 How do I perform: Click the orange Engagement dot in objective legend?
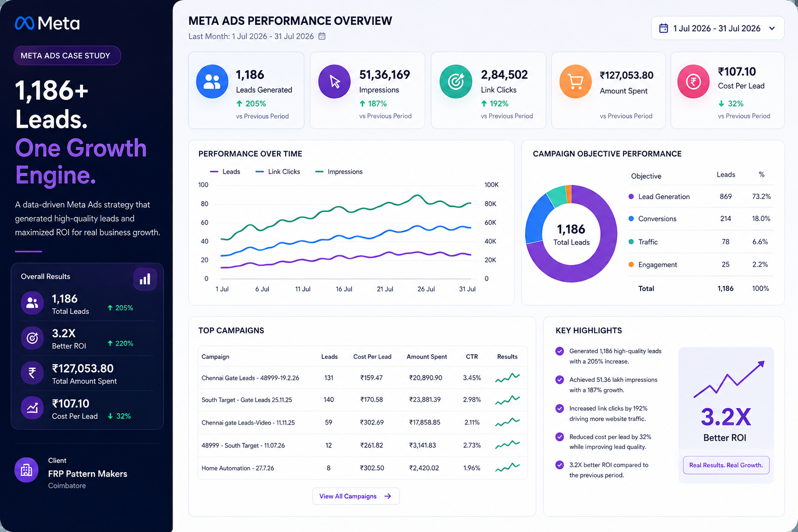coord(631,264)
